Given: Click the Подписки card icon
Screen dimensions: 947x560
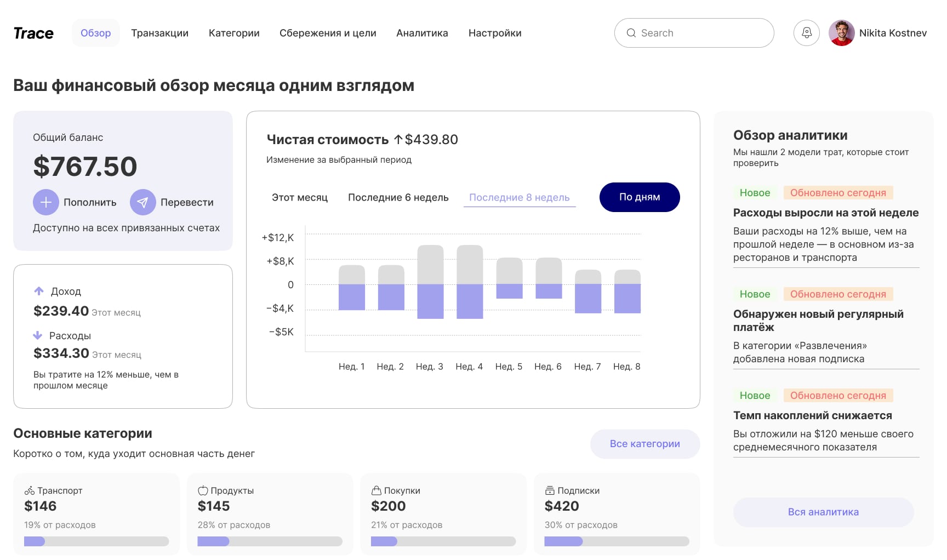Looking at the screenshot, I should coord(550,490).
